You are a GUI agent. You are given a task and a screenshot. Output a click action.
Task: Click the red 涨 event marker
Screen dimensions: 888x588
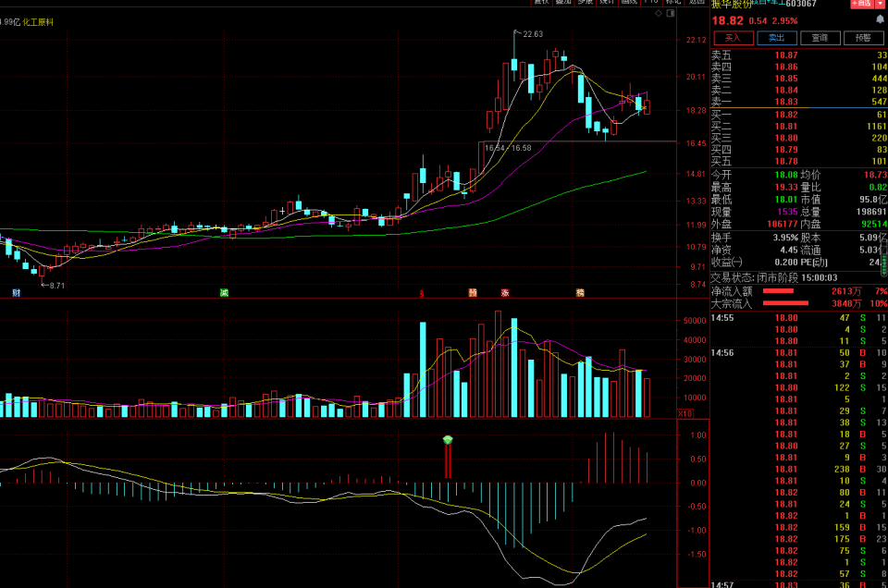point(505,292)
